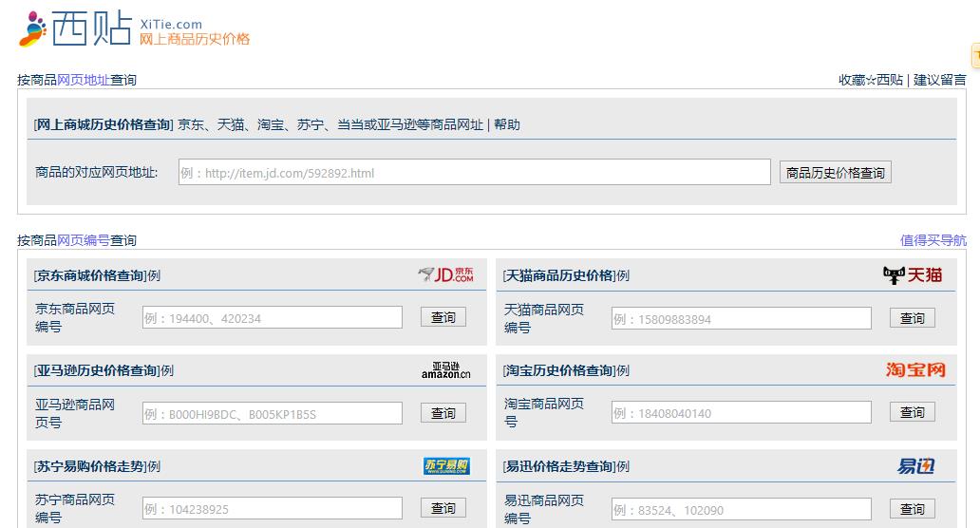Viewport: 980px width, 528px height.
Task: Click into the 天猫商品网页编号 input box
Action: pyautogui.click(x=741, y=318)
